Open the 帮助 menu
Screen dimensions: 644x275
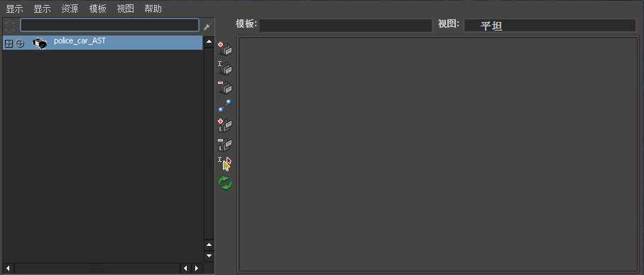tap(153, 9)
